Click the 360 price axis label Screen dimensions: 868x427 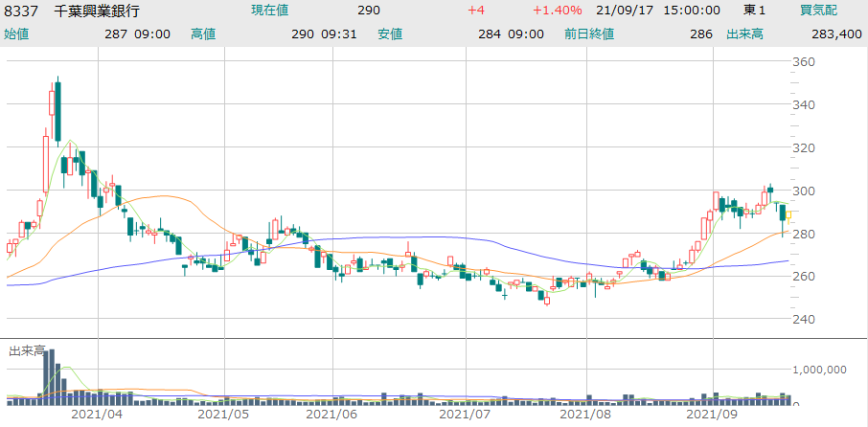[803, 62]
